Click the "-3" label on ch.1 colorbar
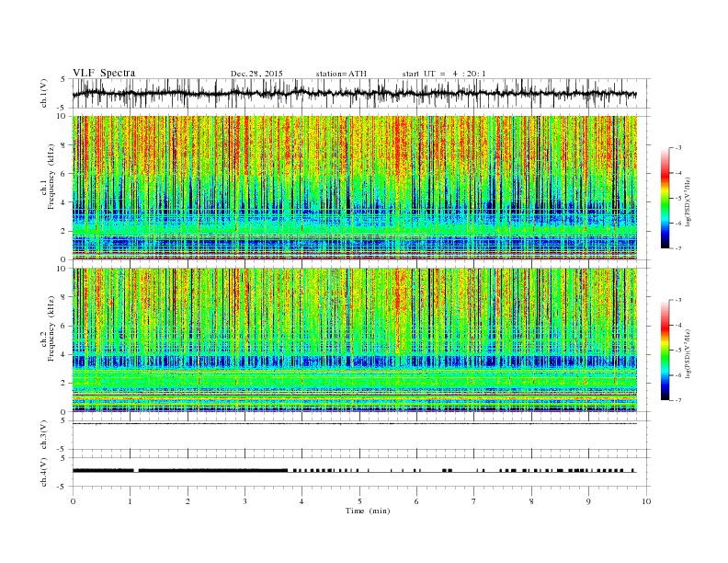Viewport: 728px width, 563px height. pos(678,148)
